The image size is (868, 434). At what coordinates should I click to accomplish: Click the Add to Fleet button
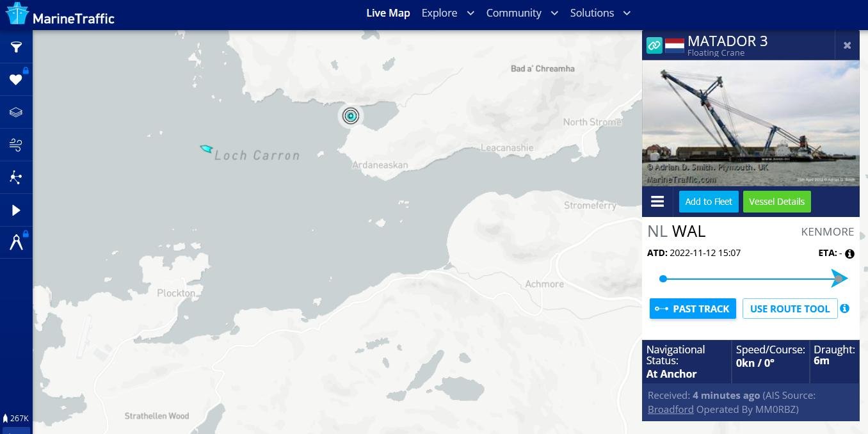tap(709, 202)
